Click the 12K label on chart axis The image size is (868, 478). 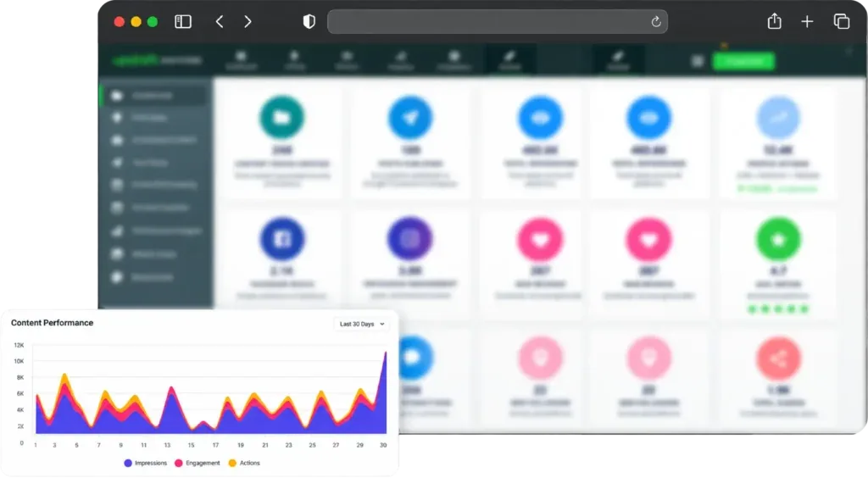pyautogui.click(x=19, y=345)
